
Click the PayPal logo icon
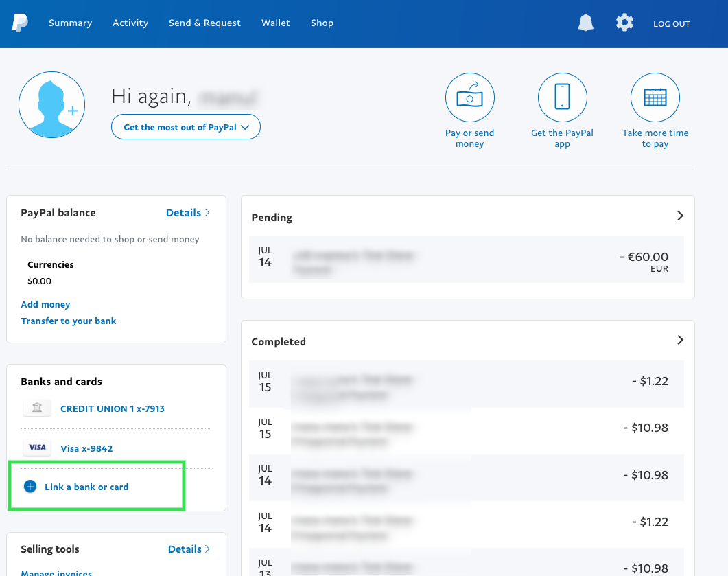20,23
